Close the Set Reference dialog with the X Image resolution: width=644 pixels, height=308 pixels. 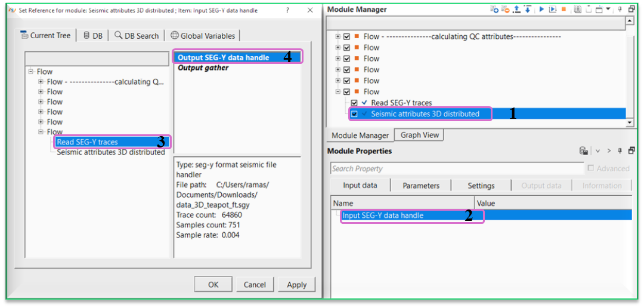click(x=310, y=11)
